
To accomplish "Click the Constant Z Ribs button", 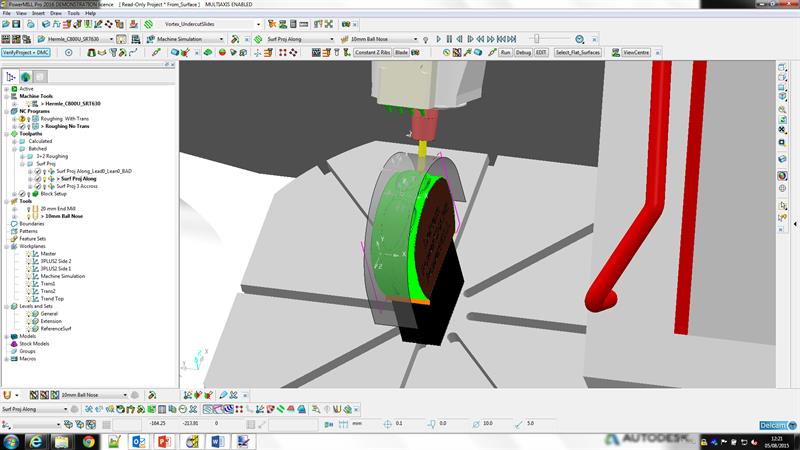I will [372, 53].
